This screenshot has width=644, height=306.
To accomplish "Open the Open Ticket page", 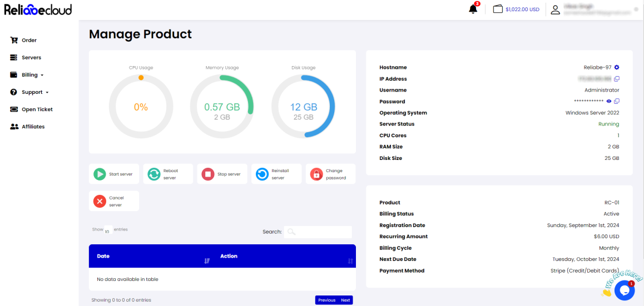I will coord(37,109).
